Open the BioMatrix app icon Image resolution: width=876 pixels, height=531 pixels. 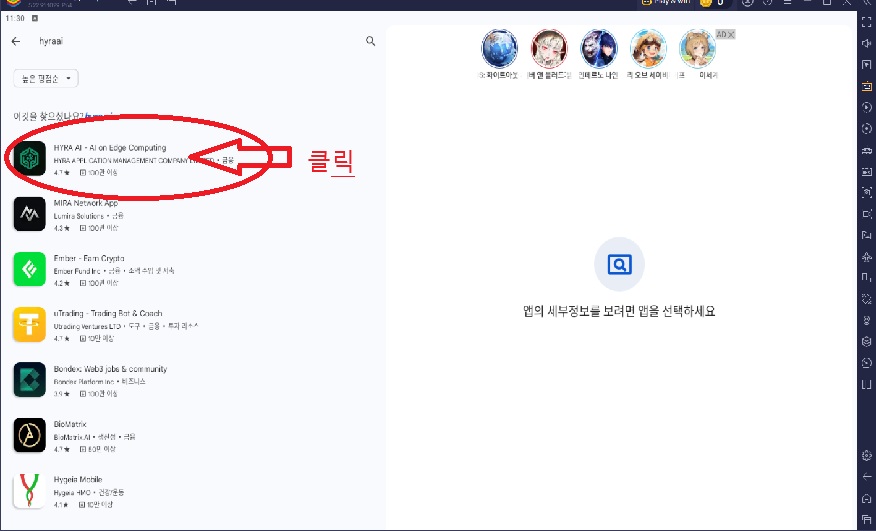[30, 435]
